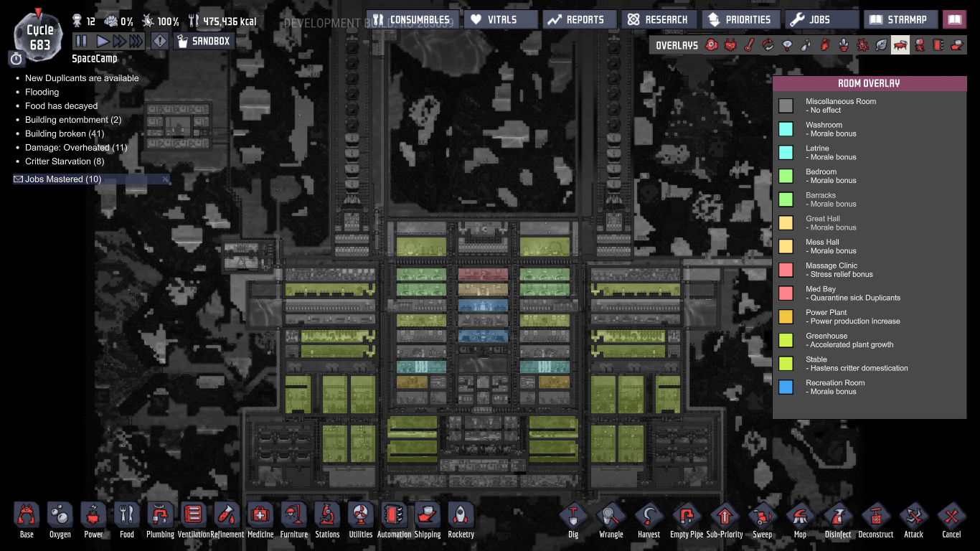Open the Rocketry build menu
This screenshot has width=980, height=551.
pyautogui.click(x=461, y=518)
